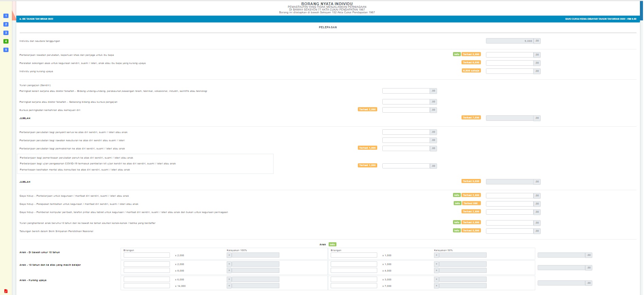Go to step 1 in sidebar
This screenshot has width=644, height=295.
6,16
